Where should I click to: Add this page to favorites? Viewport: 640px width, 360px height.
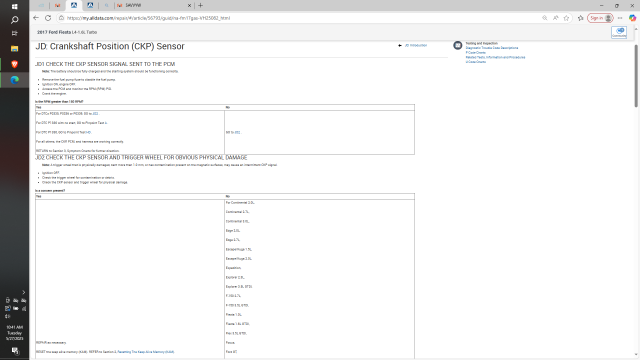(x=566, y=18)
